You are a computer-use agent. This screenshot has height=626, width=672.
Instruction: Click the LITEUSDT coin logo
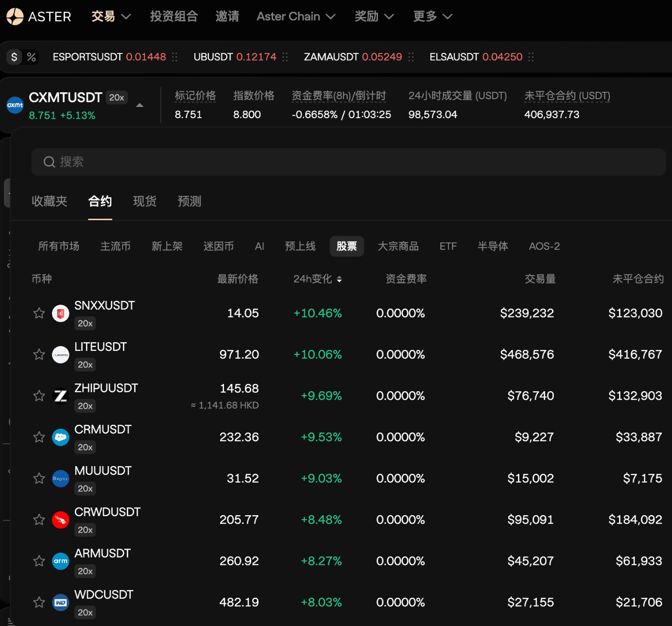tap(61, 355)
